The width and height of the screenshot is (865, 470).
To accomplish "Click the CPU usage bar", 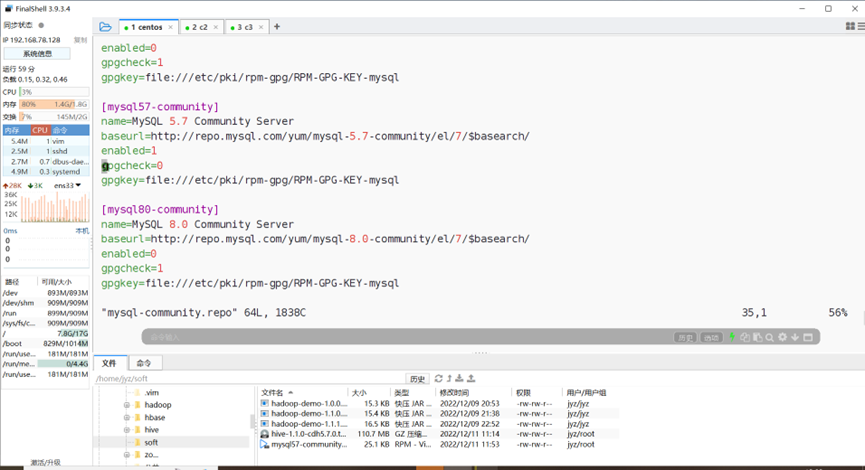I will click(x=54, y=92).
